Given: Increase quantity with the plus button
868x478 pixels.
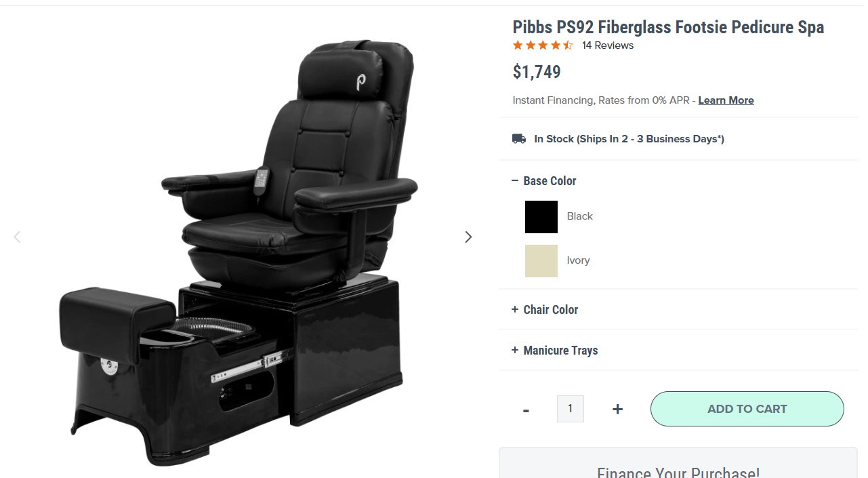Looking at the screenshot, I should pyautogui.click(x=617, y=409).
